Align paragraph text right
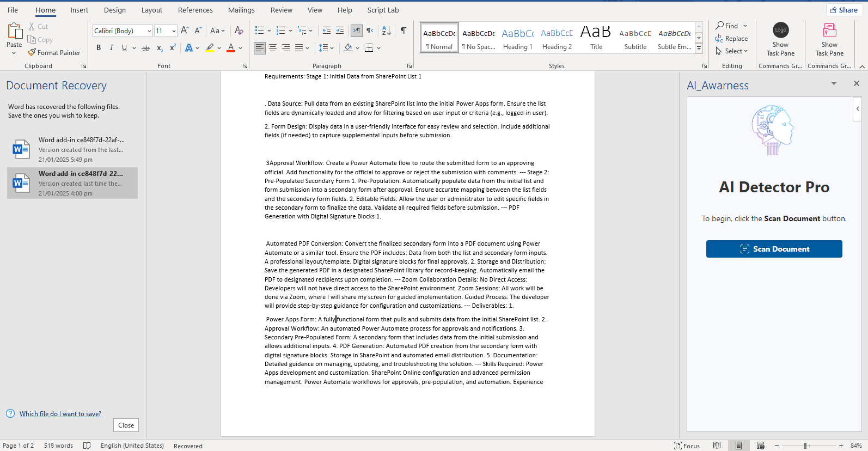868x451 pixels. click(x=286, y=48)
